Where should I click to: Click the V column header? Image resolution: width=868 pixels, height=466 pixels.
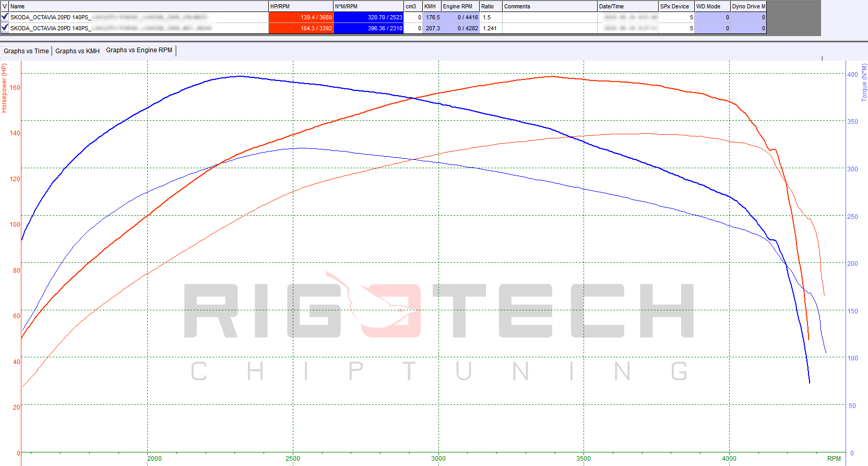pos(5,6)
